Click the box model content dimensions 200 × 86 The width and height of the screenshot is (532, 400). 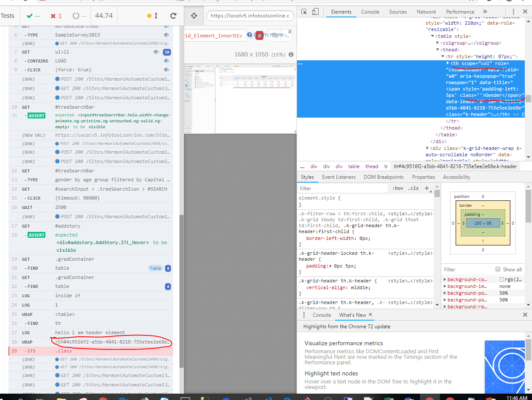pos(483,223)
